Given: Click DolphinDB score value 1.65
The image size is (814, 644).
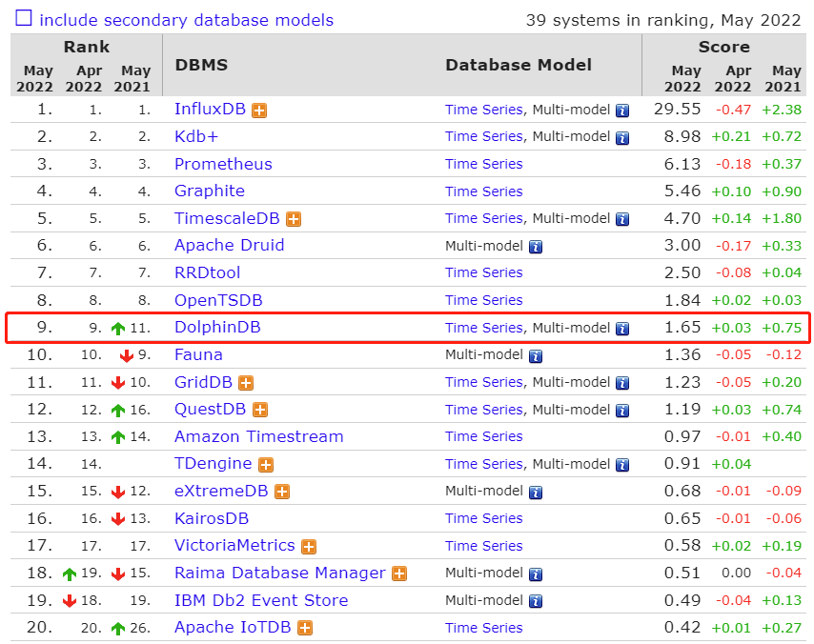Looking at the screenshot, I should tap(682, 328).
